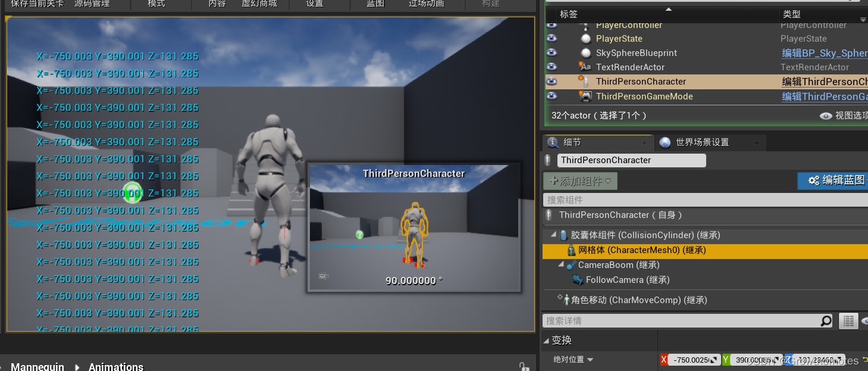The width and height of the screenshot is (868, 371).
Task: Collapse the CameraBoom tree node
Action: pyautogui.click(x=562, y=265)
